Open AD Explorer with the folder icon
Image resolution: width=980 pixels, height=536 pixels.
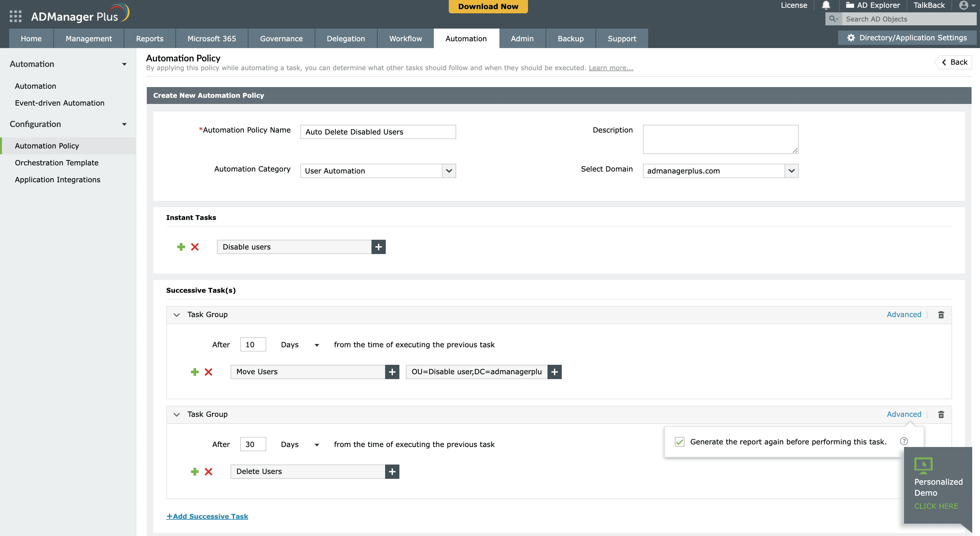pos(850,5)
